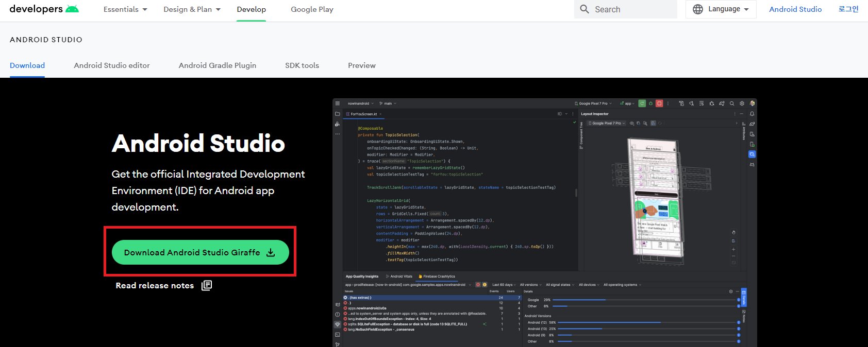Click the git branch icon at the IDE image's bottom left
The image size is (868, 347).
pos(338,344)
